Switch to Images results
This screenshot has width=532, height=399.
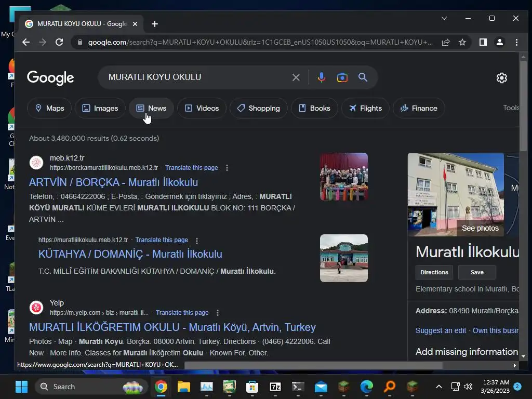100,108
